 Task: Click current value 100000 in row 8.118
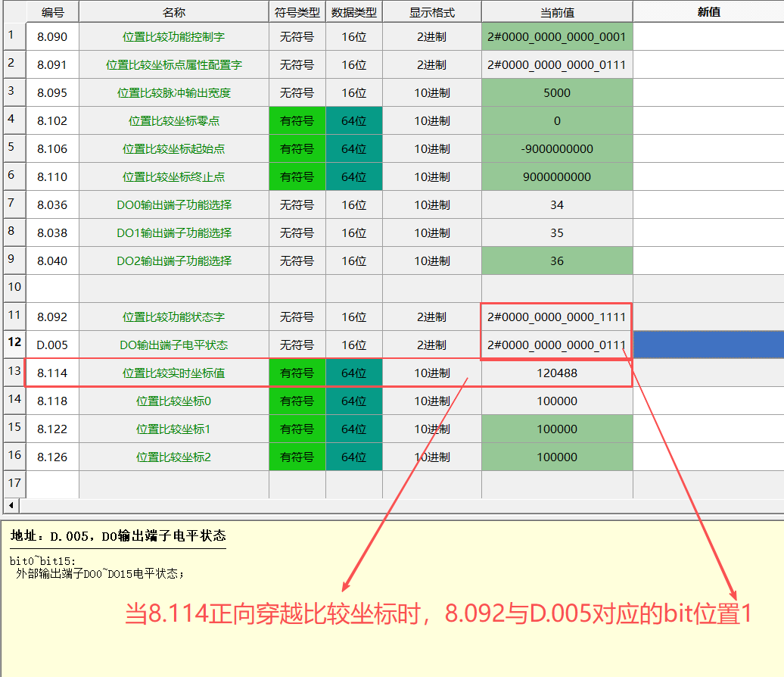pyautogui.click(x=557, y=401)
